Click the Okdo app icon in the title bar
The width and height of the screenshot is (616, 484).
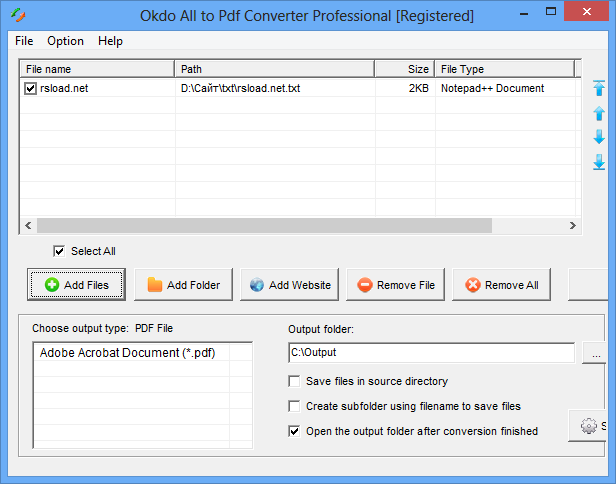[x=18, y=15]
